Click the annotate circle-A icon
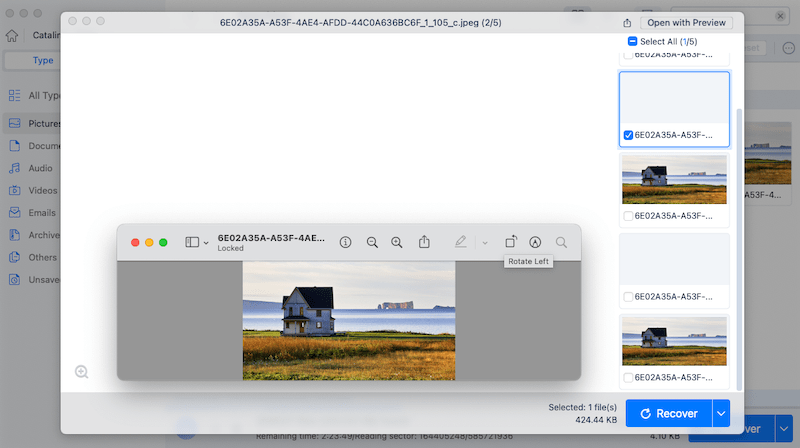Image resolution: width=800 pixels, height=448 pixels. click(x=535, y=242)
